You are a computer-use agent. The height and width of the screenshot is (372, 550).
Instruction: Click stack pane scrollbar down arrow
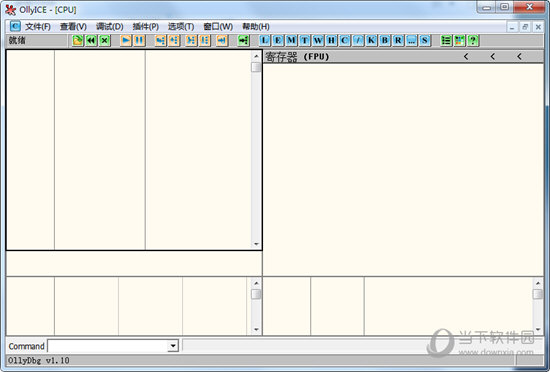(538, 329)
